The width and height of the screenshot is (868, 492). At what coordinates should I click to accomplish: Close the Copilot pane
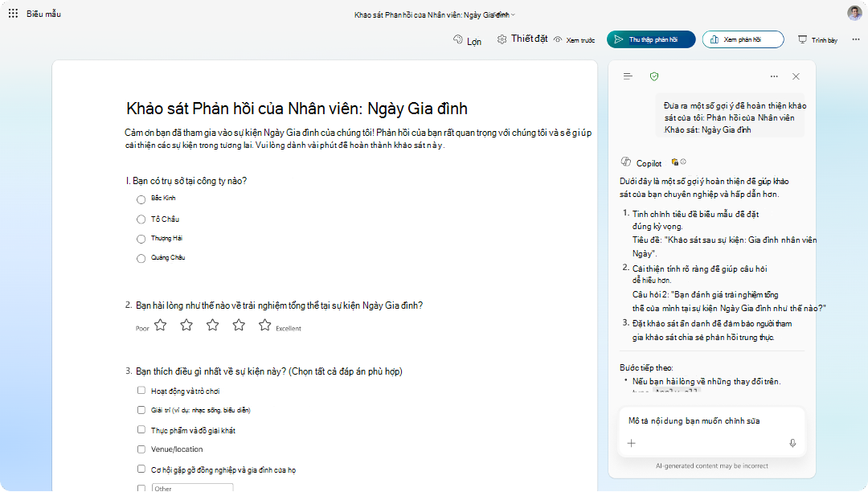click(796, 76)
